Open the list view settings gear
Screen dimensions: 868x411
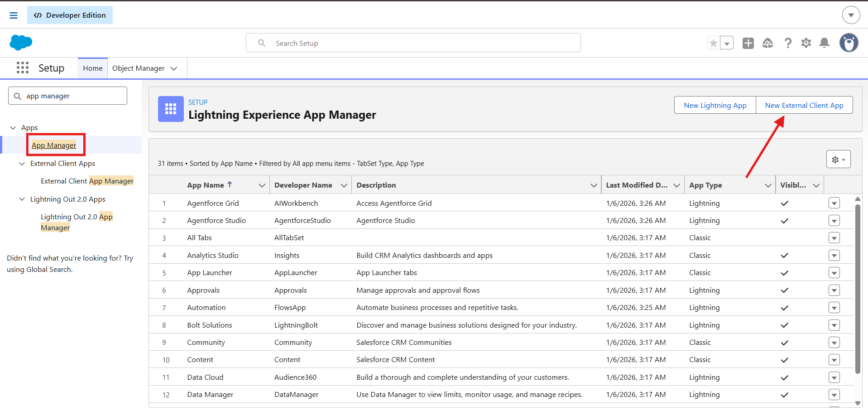[x=838, y=160]
